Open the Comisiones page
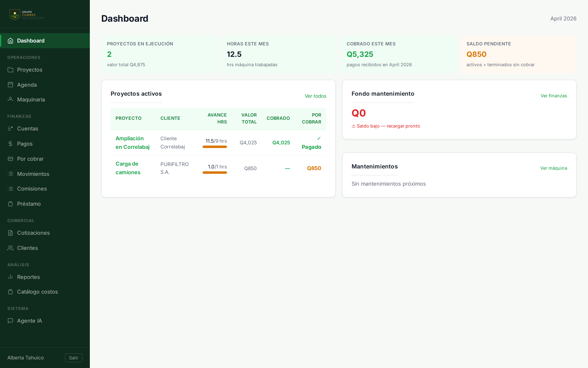The height and width of the screenshot is (368, 588). pyautogui.click(x=45, y=189)
